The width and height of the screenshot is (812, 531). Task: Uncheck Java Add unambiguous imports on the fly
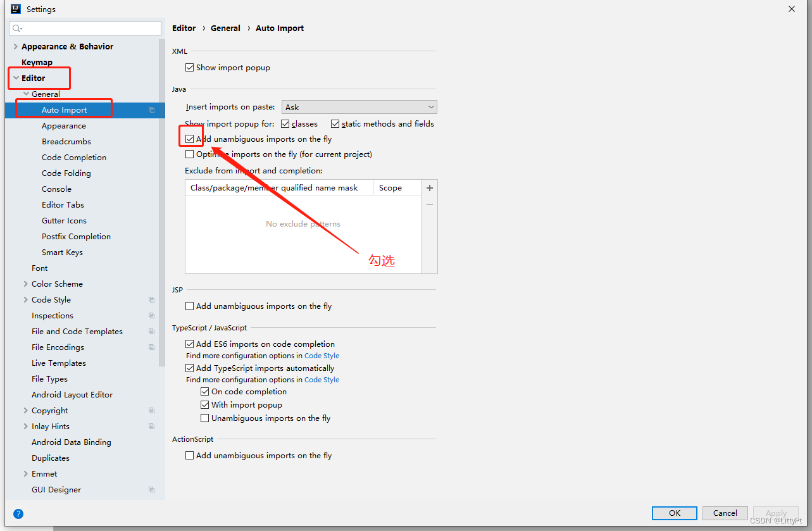[190, 139]
